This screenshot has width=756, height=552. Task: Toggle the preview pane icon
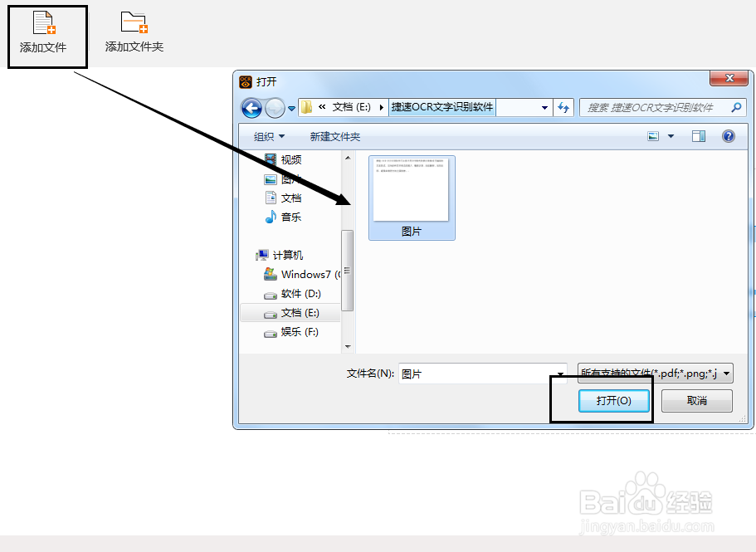coord(697,135)
